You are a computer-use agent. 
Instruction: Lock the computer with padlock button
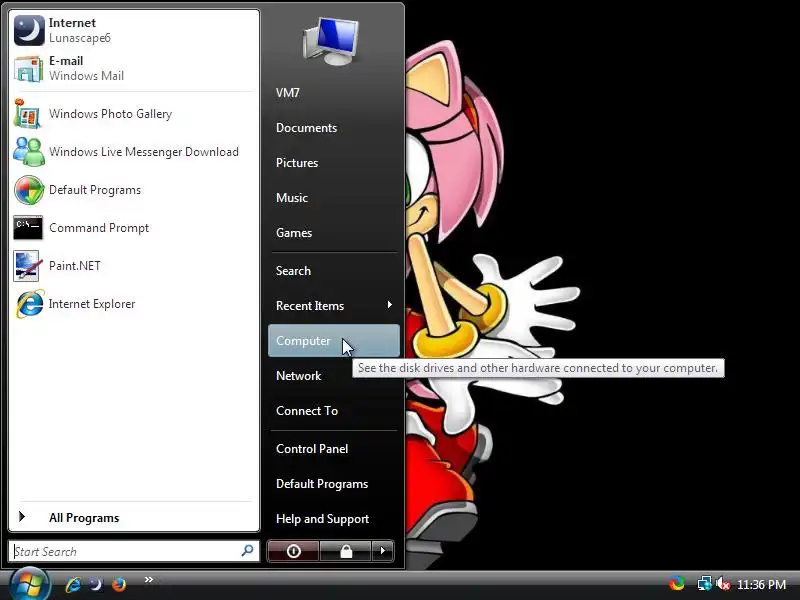pyautogui.click(x=346, y=551)
